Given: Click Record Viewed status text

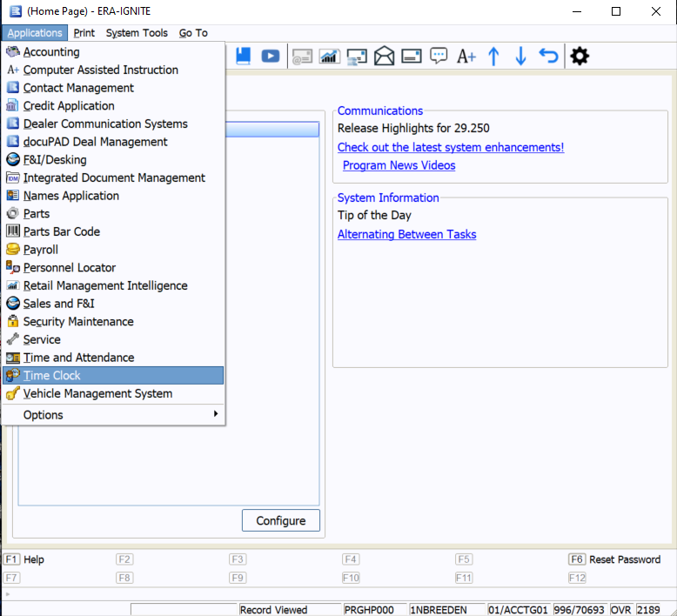Looking at the screenshot, I should point(274,610).
